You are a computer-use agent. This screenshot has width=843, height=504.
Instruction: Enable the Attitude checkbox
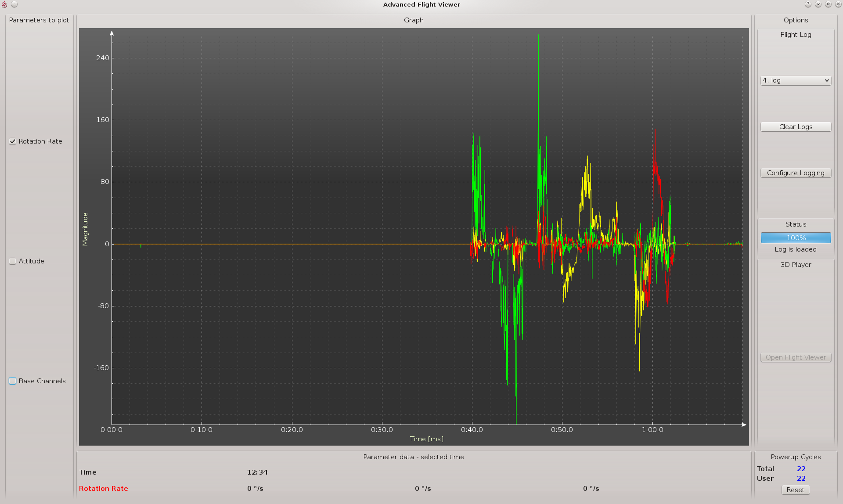click(x=13, y=261)
